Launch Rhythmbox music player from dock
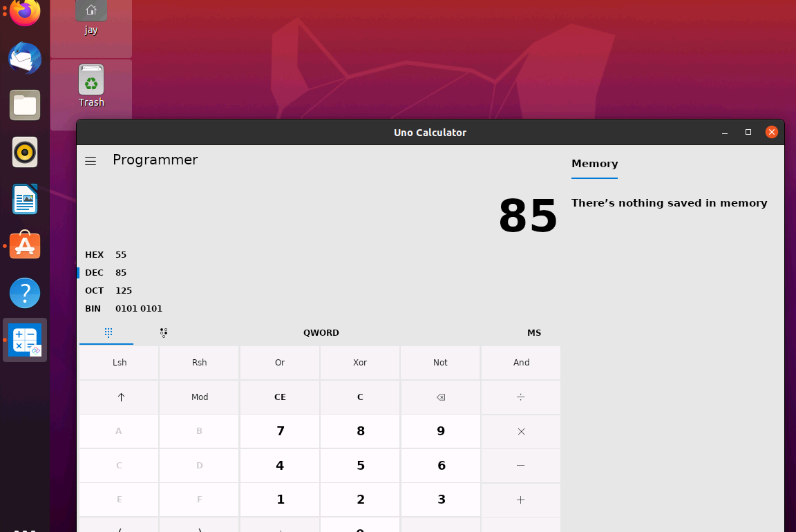The image size is (796, 532). [24, 152]
